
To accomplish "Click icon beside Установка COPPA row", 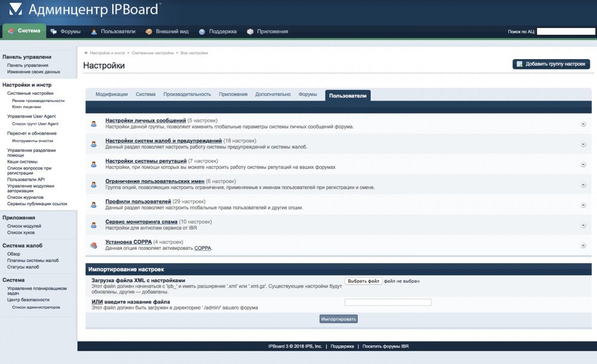I will 94,245.
